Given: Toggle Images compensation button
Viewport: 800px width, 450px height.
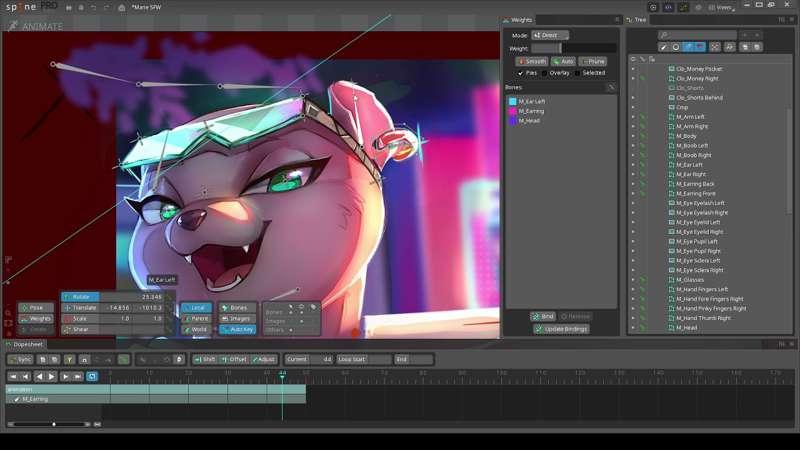Looking at the screenshot, I should (x=238, y=318).
